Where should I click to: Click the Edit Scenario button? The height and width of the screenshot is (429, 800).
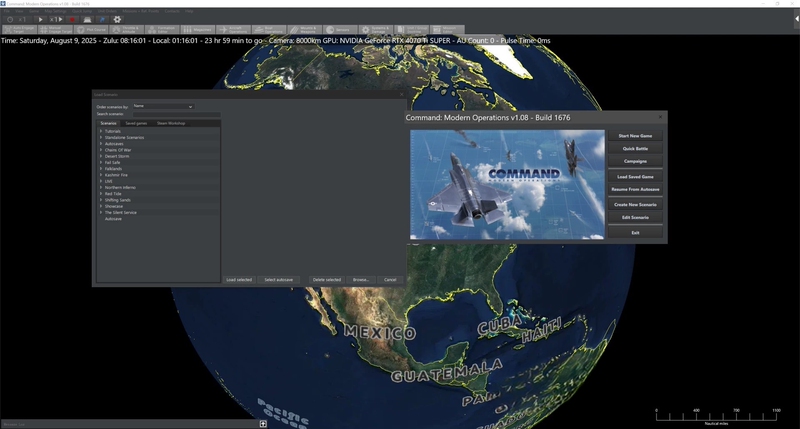(x=635, y=217)
